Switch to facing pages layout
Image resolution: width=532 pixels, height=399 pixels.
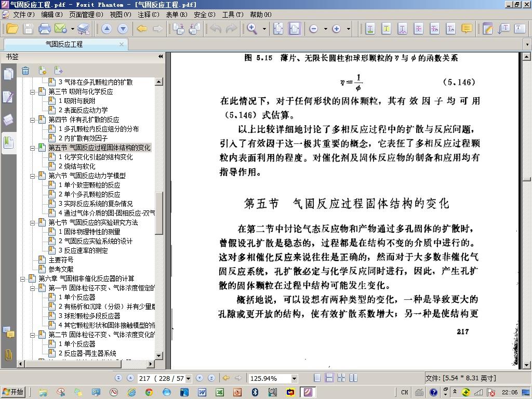353,378
